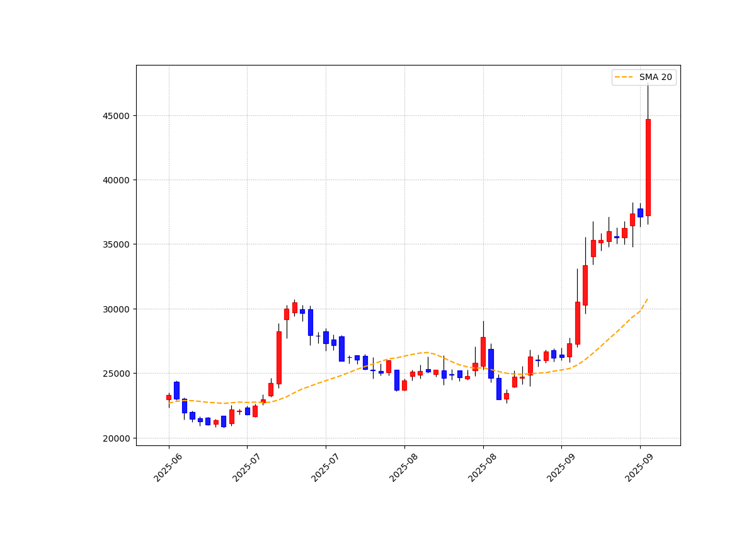Click the 45000 y-axis label
Image resolution: width=756 pixels, height=543 pixels.
pos(116,115)
